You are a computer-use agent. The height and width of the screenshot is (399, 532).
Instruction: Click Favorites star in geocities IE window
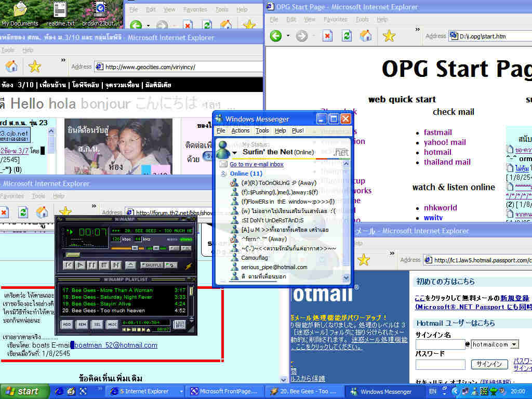click(35, 66)
